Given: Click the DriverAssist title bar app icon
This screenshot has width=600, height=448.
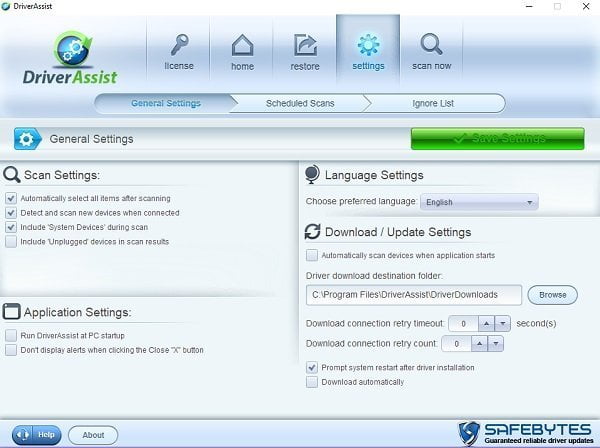Looking at the screenshot, I should (6, 6).
